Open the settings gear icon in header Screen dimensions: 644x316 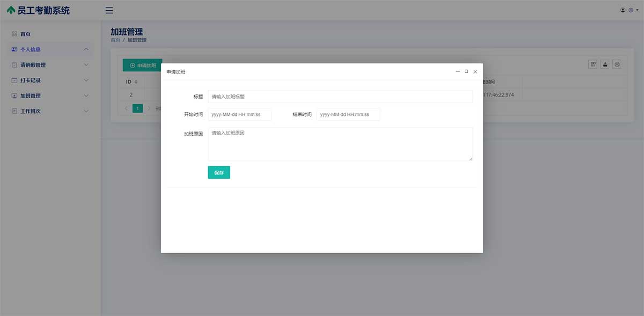(631, 10)
